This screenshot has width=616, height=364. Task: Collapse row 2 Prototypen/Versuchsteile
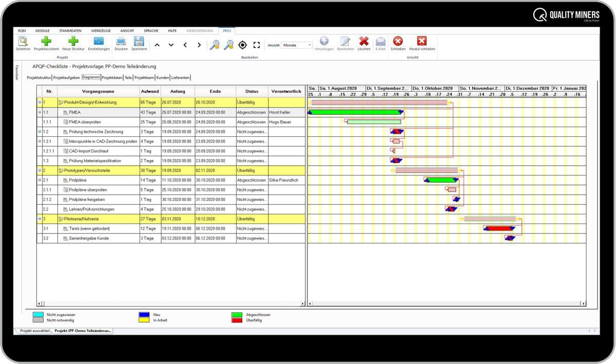(x=40, y=170)
